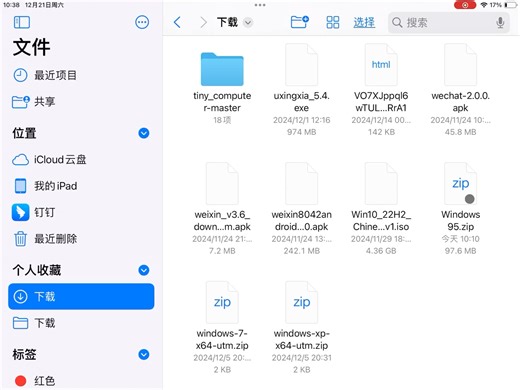520x390 pixels.
Task: Click the "974 MB" size text
Action: [x=301, y=132]
